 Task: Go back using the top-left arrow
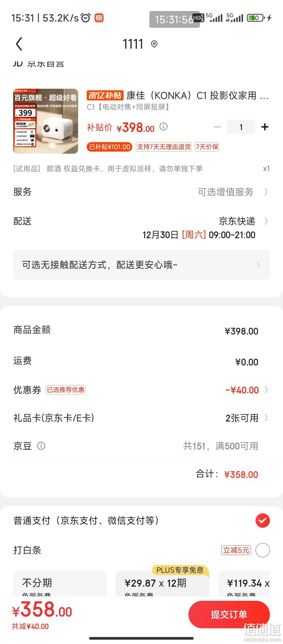click(19, 44)
